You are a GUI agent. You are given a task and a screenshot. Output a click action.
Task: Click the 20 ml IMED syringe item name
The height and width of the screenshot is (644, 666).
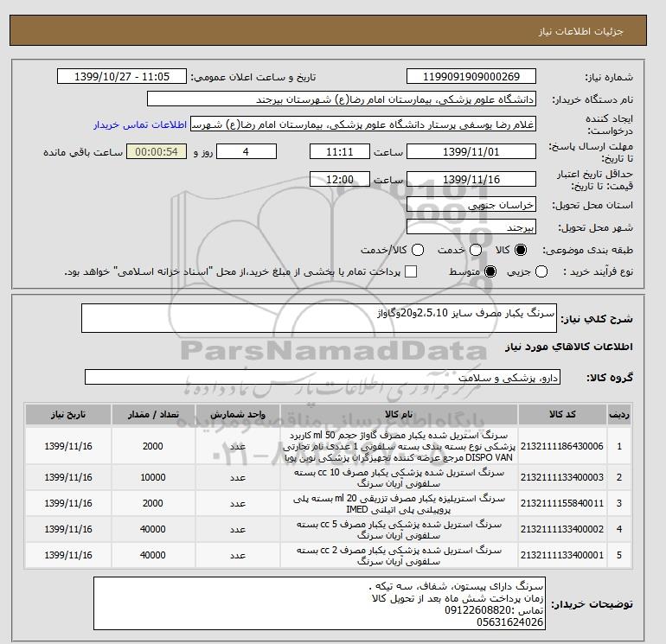[399, 503]
